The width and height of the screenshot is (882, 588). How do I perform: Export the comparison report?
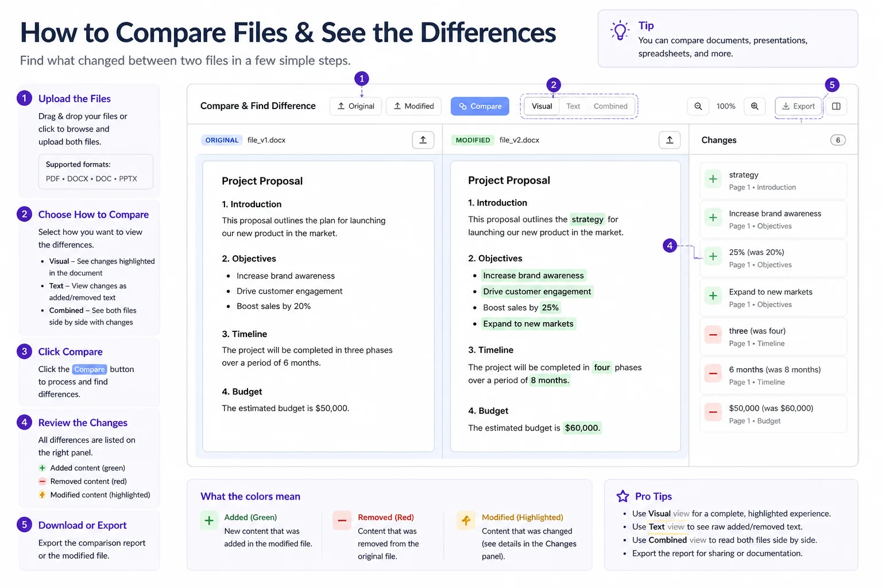tap(798, 106)
